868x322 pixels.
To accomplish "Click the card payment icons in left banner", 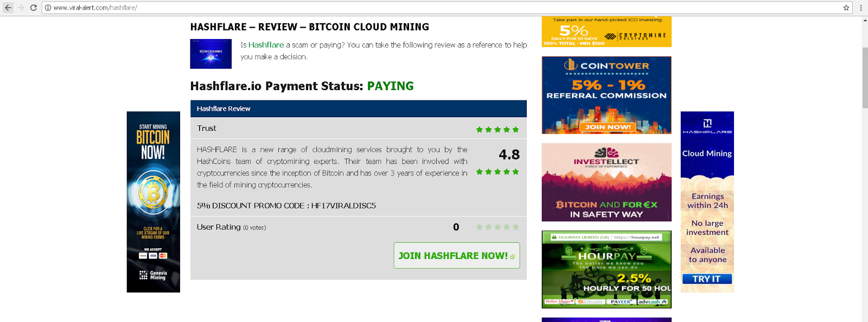I will (x=154, y=255).
